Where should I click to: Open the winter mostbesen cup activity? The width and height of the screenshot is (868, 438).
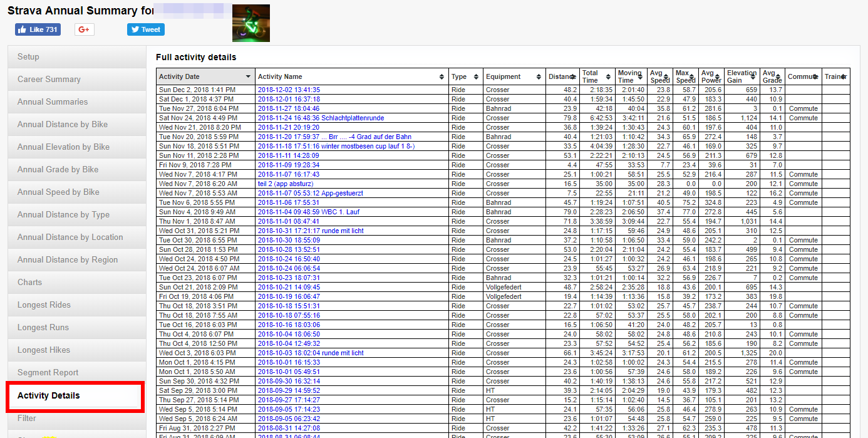[x=336, y=146]
